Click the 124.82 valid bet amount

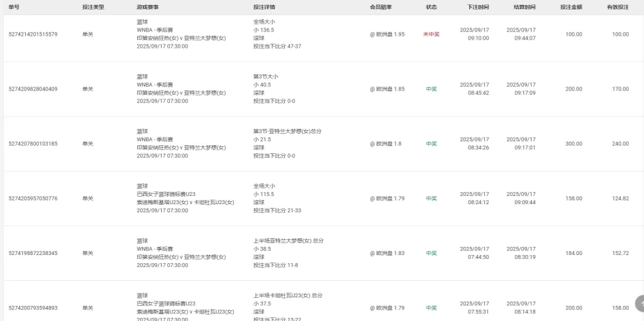[620, 199]
